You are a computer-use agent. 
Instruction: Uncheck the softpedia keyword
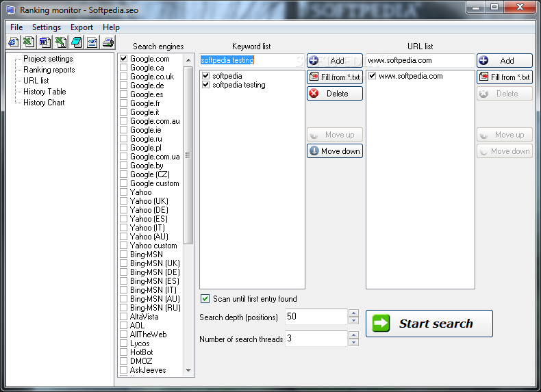point(206,75)
